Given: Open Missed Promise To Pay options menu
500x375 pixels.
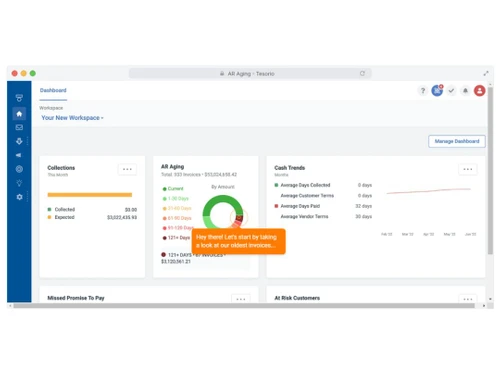Looking at the screenshot, I should [x=241, y=299].
